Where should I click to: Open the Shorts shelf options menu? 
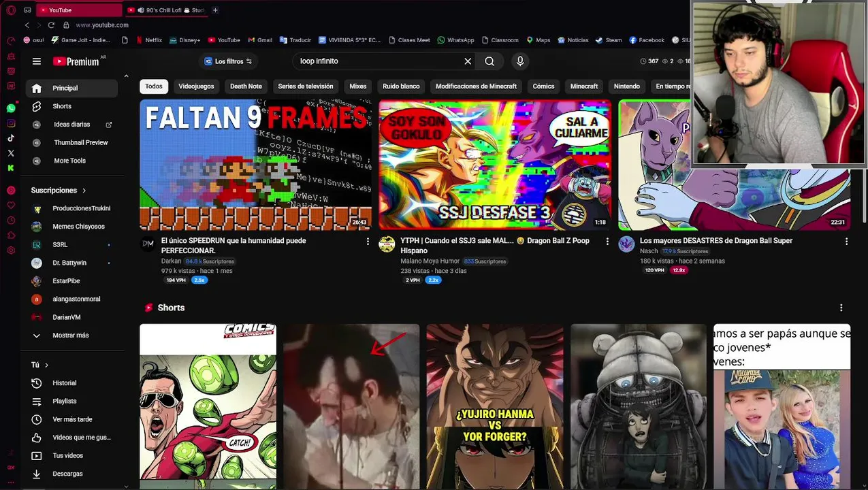(841, 308)
